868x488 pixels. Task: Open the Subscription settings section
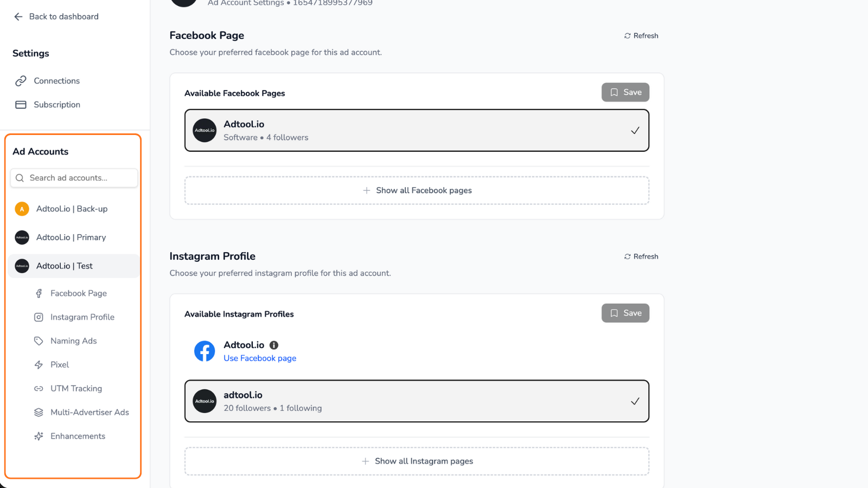pos(57,105)
